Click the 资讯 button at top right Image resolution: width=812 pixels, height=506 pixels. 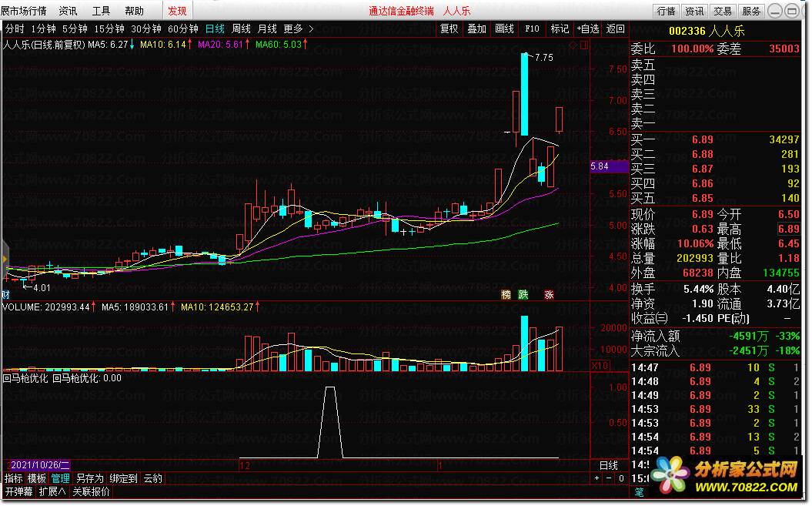click(x=694, y=11)
